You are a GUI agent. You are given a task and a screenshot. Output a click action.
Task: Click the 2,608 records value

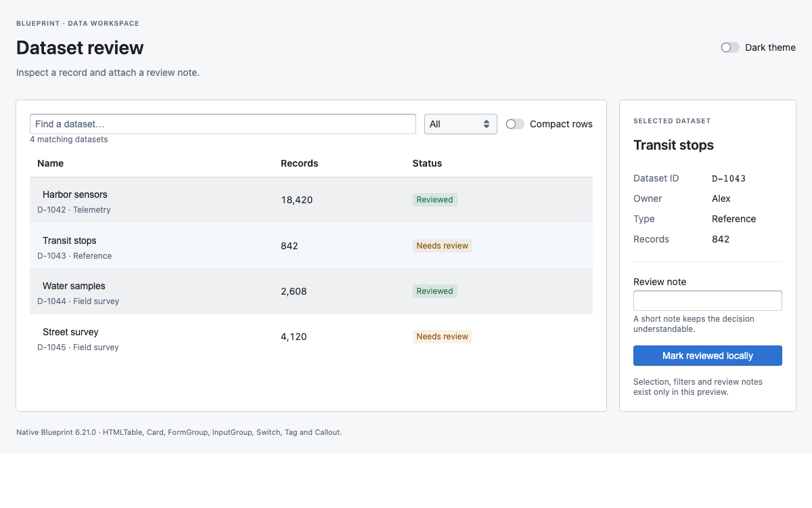(294, 291)
